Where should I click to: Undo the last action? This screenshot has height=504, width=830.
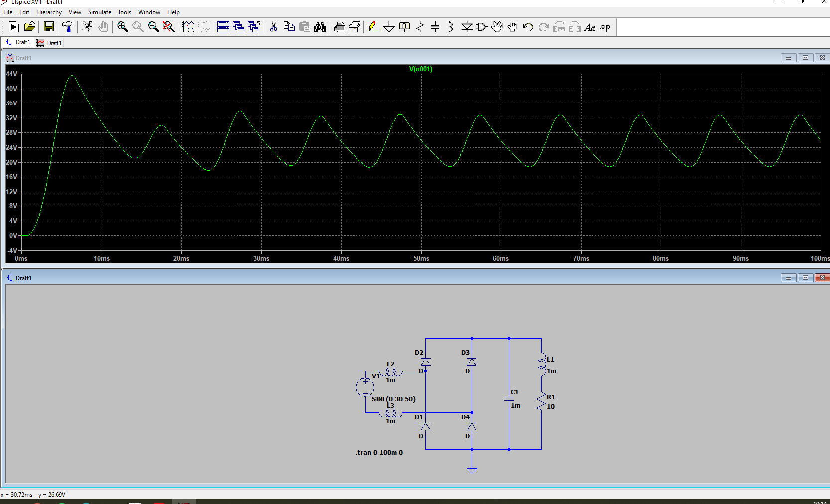pos(528,27)
